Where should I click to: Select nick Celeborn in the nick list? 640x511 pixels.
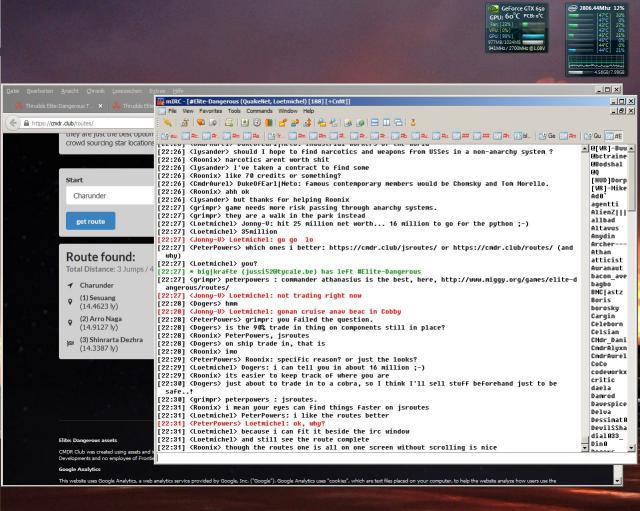[x=607, y=324]
